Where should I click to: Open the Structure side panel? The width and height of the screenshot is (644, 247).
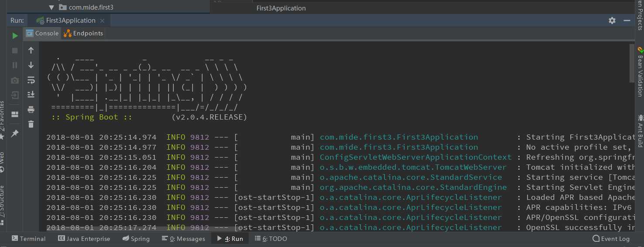[x=3, y=205]
